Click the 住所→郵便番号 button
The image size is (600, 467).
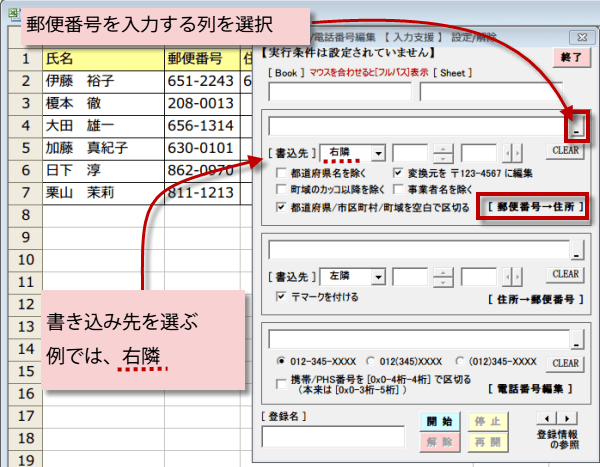tap(535, 299)
